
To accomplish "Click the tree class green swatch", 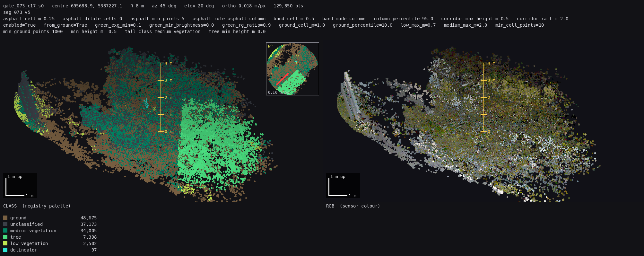I will [x=5, y=237].
